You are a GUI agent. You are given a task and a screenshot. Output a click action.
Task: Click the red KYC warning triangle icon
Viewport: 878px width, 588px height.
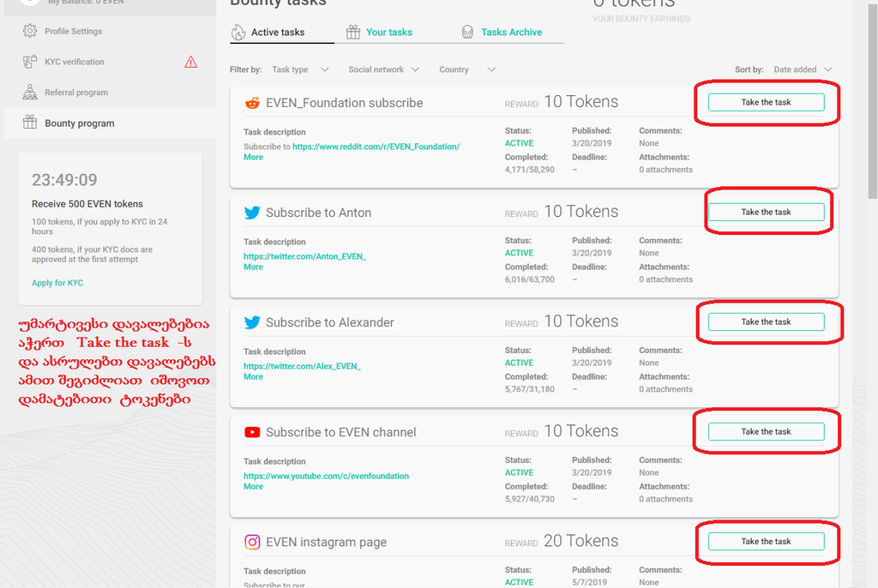click(x=191, y=62)
